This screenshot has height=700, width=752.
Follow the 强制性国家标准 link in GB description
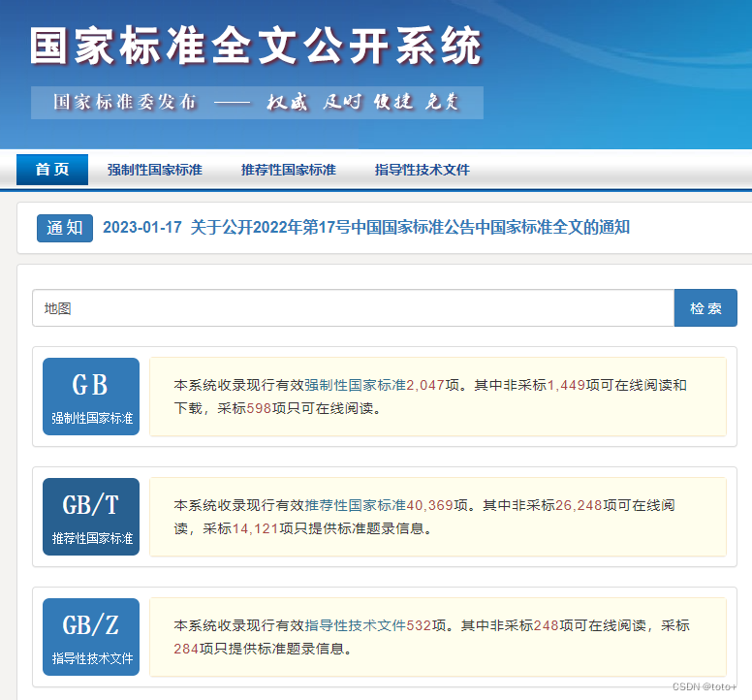[356, 385]
